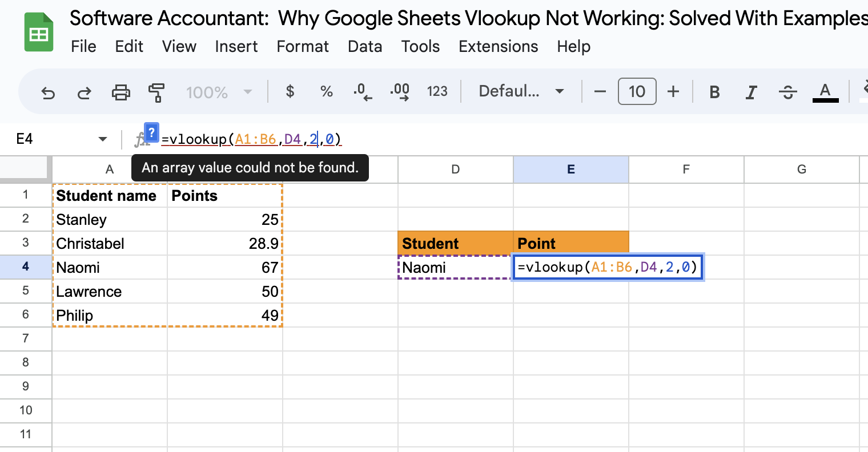This screenshot has width=868, height=452.
Task: Open the Help menu
Action: click(573, 46)
